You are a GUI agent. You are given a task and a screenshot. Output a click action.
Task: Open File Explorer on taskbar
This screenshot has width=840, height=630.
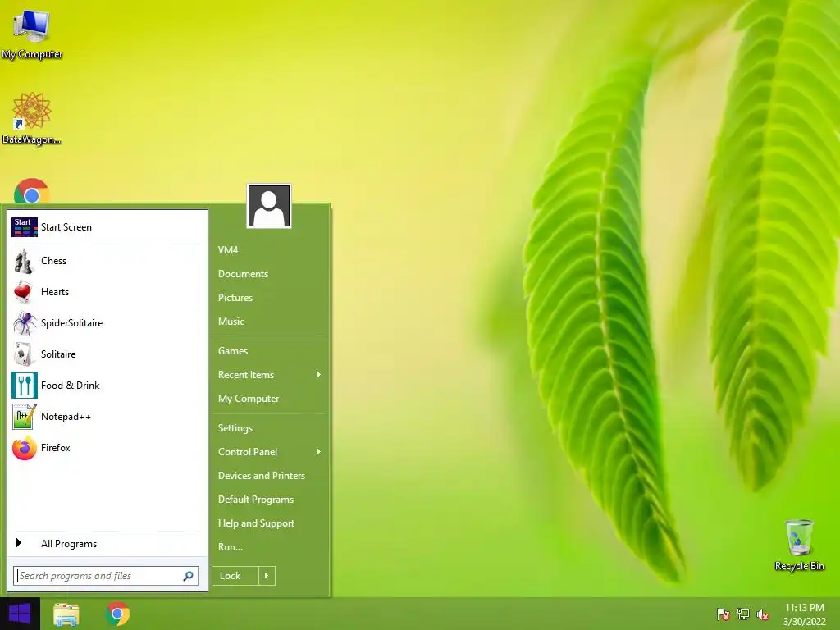[x=66, y=614]
